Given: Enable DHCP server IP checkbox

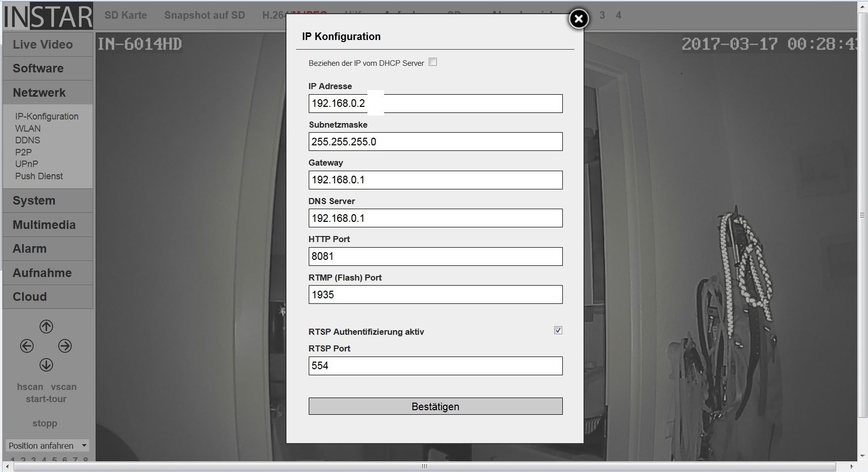Looking at the screenshot, I should coord(433,62).
